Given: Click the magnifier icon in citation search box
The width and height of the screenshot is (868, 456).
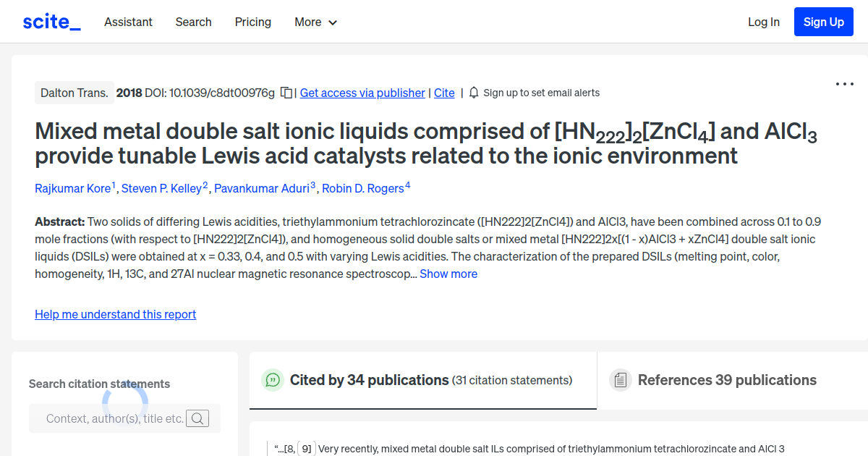Looking at the screenshot, I should 197,418.
